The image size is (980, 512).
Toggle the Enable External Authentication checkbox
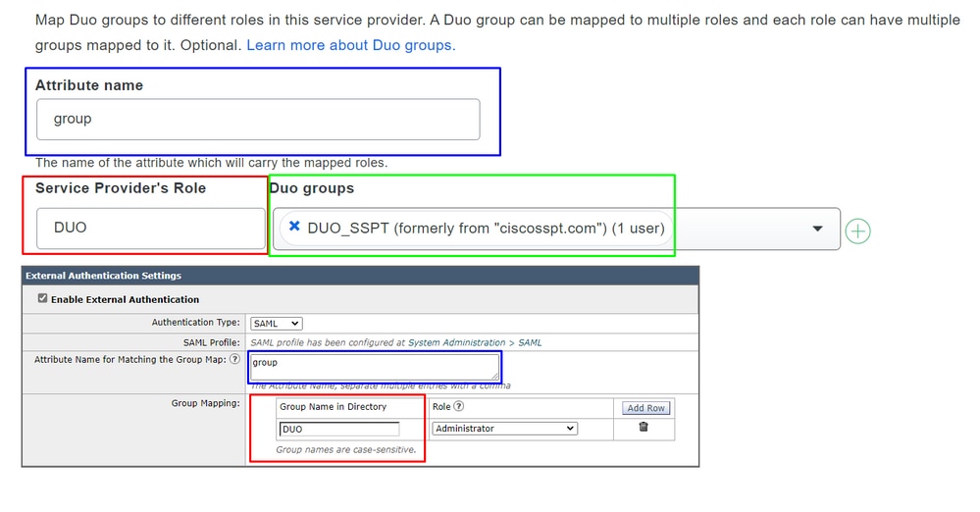[x=42, y=298]
